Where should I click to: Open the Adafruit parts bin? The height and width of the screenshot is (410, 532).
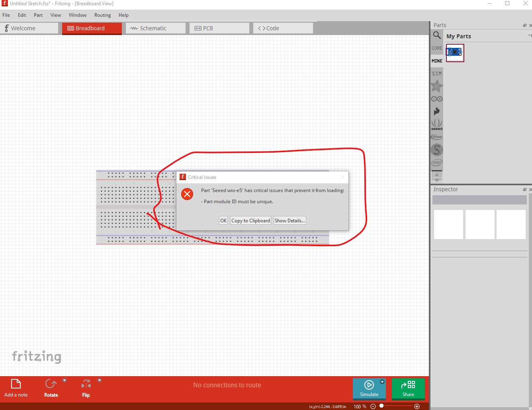point(437,86)
